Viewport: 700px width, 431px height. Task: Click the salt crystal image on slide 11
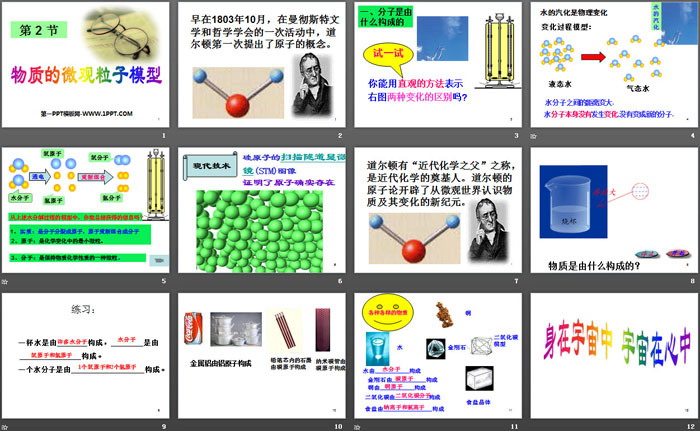click(479, 379)
